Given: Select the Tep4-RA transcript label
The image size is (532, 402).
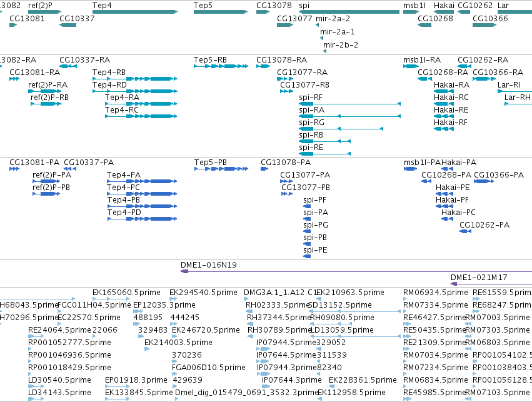Looking at the screenshot, I should point(122,98).
